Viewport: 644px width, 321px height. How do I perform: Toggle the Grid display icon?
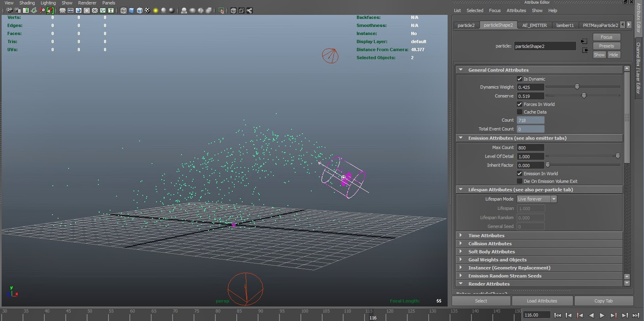click(x=63, y=10)
